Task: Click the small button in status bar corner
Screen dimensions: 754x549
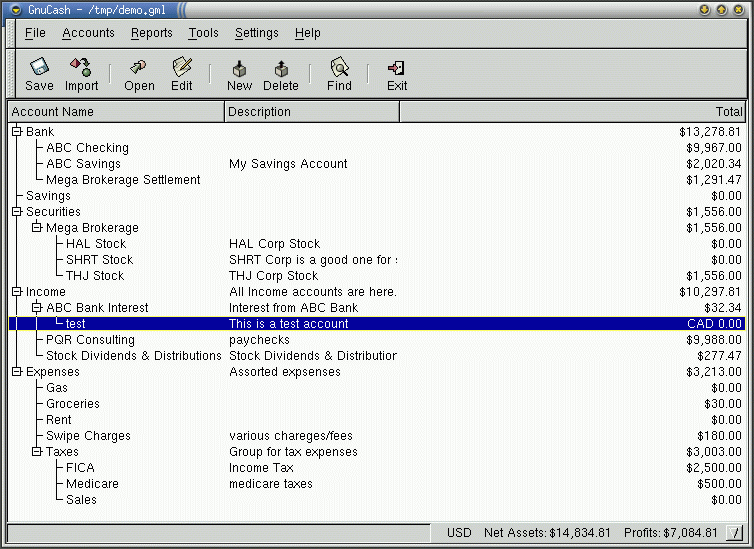Action: tap(734, 533)
